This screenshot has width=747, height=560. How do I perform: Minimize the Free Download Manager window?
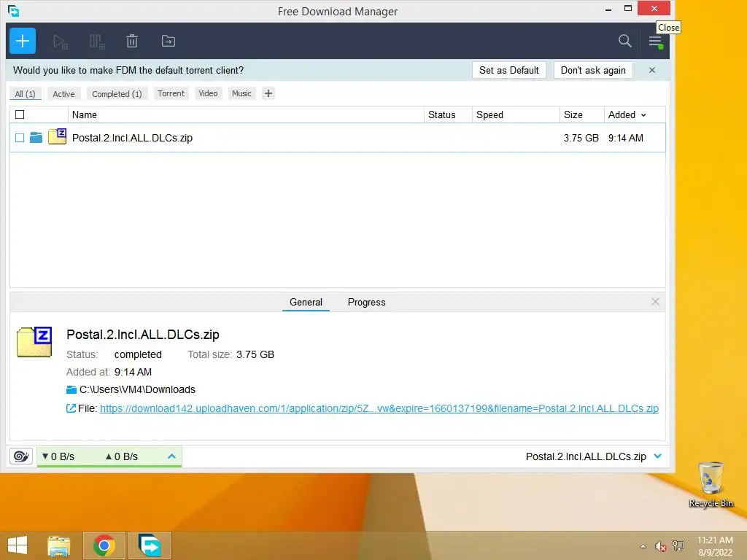608,9
